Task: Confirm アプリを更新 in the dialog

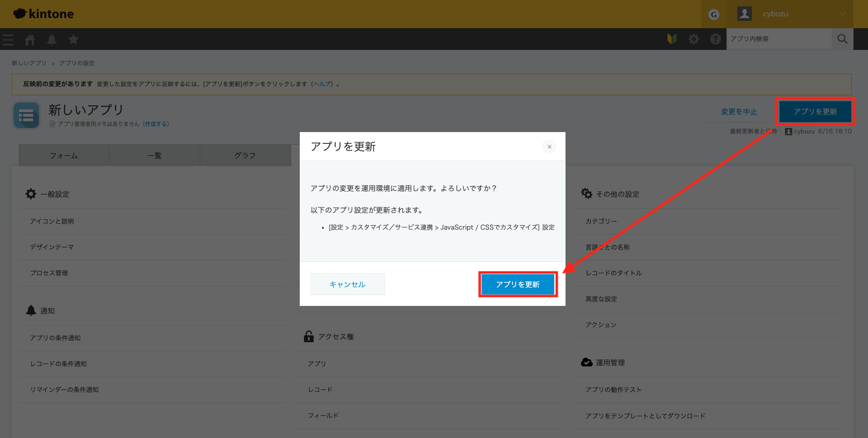Action: (518, 285)
